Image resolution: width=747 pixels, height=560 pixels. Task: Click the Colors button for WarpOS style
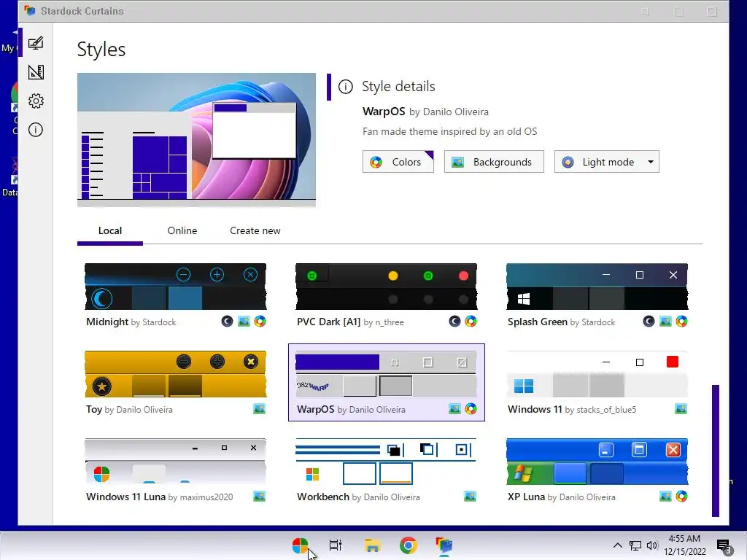(x=398, y=162)
